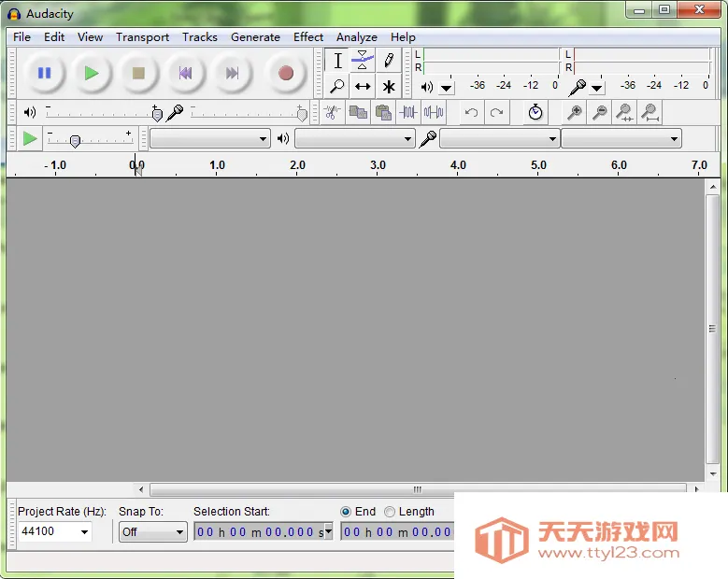Open the Effect menu

coord(307,37)
